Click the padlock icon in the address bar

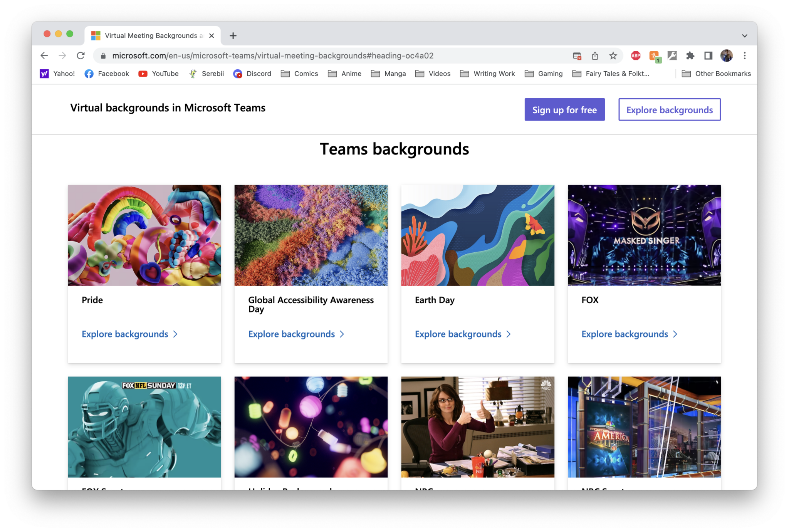[102, 55]
